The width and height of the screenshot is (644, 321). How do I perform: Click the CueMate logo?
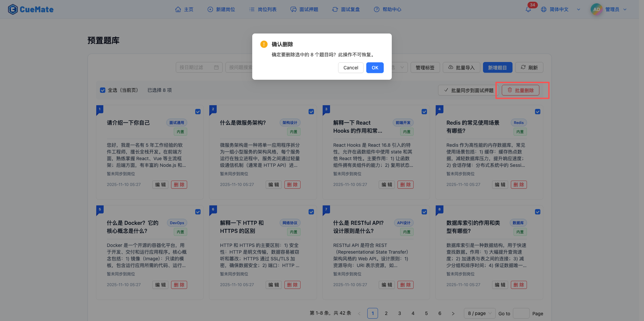(31, 9)
